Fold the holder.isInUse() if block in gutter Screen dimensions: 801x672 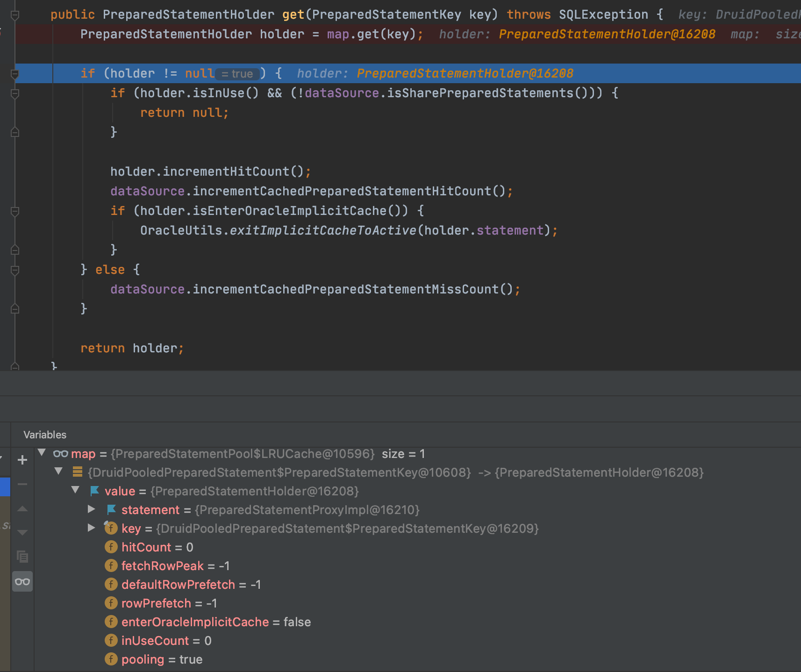15,93
